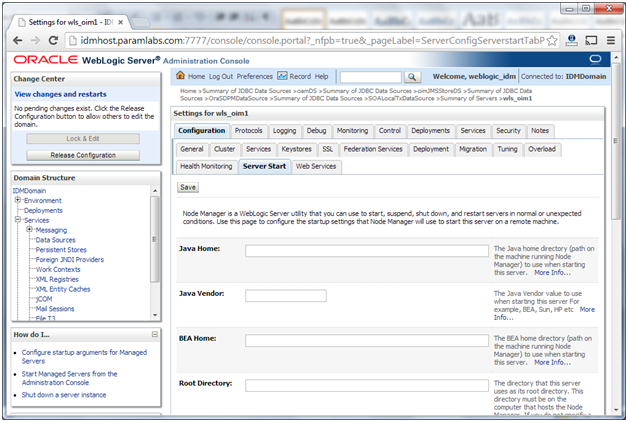Open the Chrome hamburger menu
This screenshot has width=628, height=422.
tap(611, 40)
